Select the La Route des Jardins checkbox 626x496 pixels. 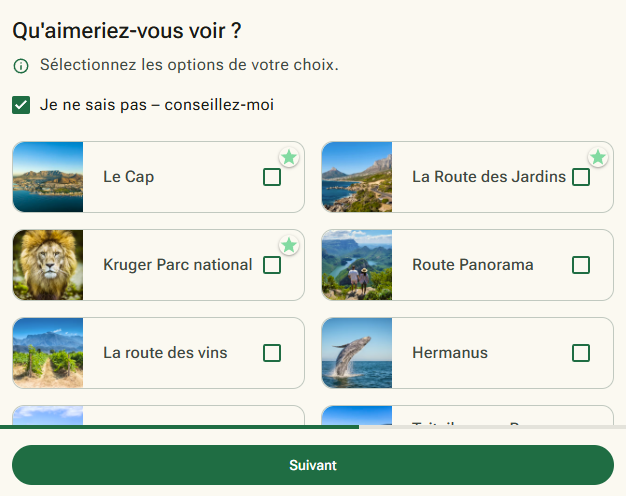click(581, 177)
